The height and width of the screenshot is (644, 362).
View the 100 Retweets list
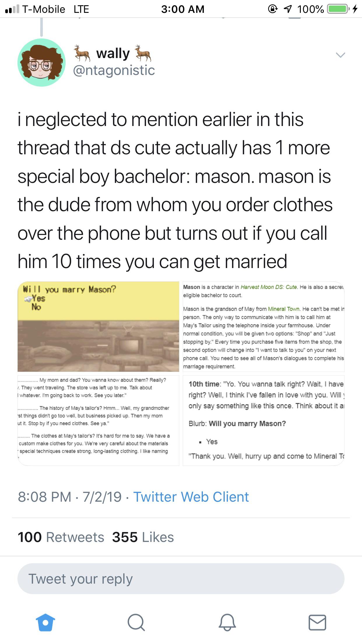[61, 537]
